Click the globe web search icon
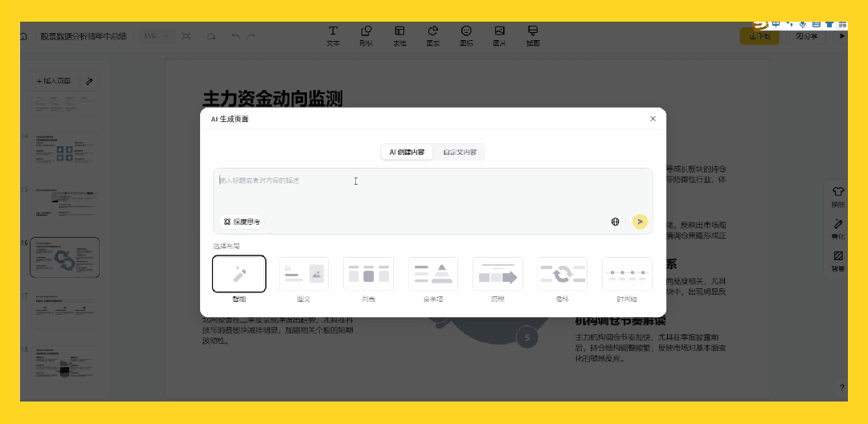 pyautogui.click(x=616, y=222)
